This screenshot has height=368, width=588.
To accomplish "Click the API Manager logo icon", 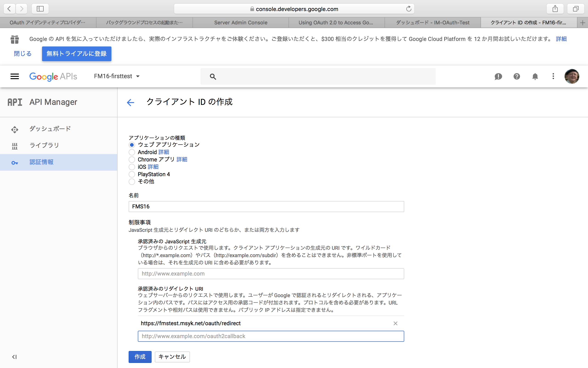I will (x=15, y=102).
